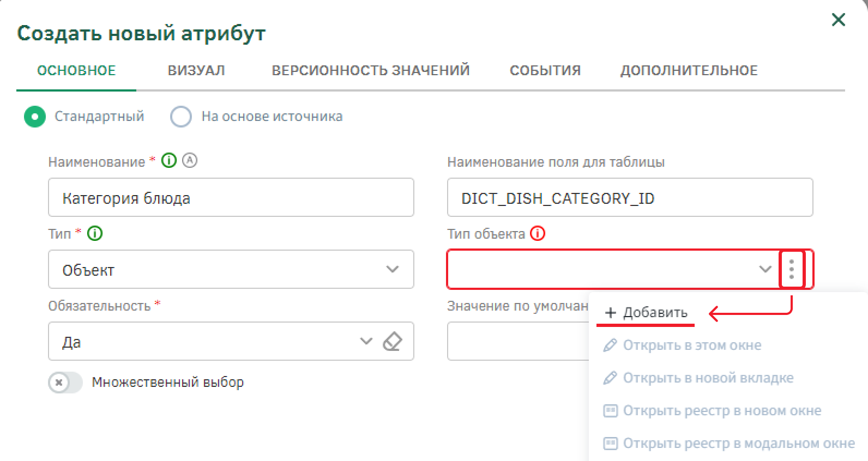Viewport: 868px width, 461px height.
Task: Toggle the Множественный выбор switch
Action: pos(65,383)
